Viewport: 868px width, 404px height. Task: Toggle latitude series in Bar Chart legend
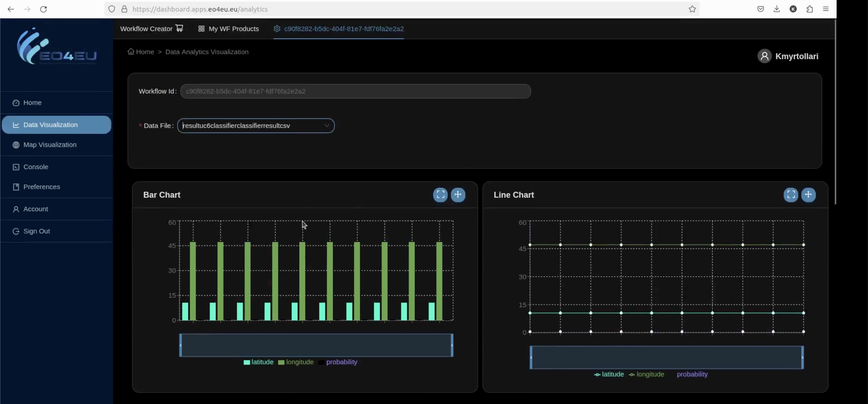click(258, 362)
